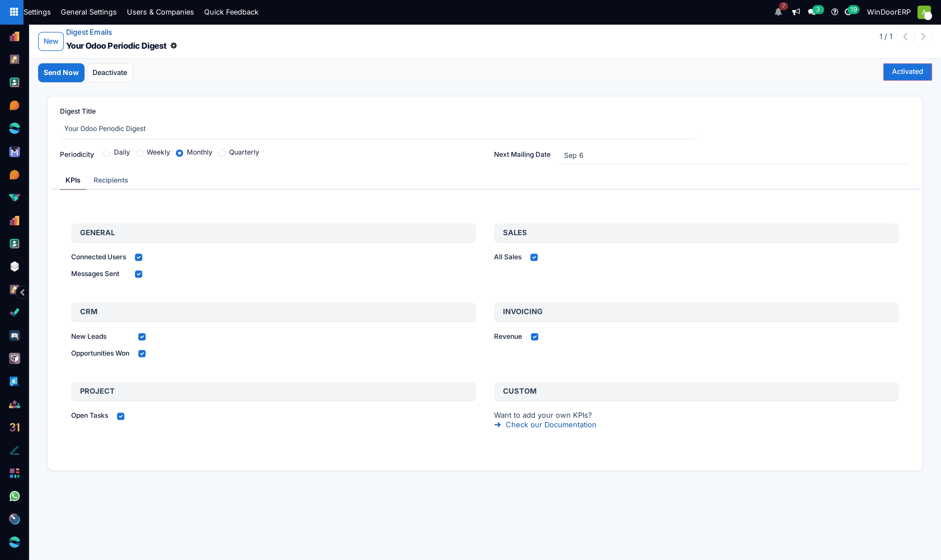Open the Settings menu

click(37, 12)
